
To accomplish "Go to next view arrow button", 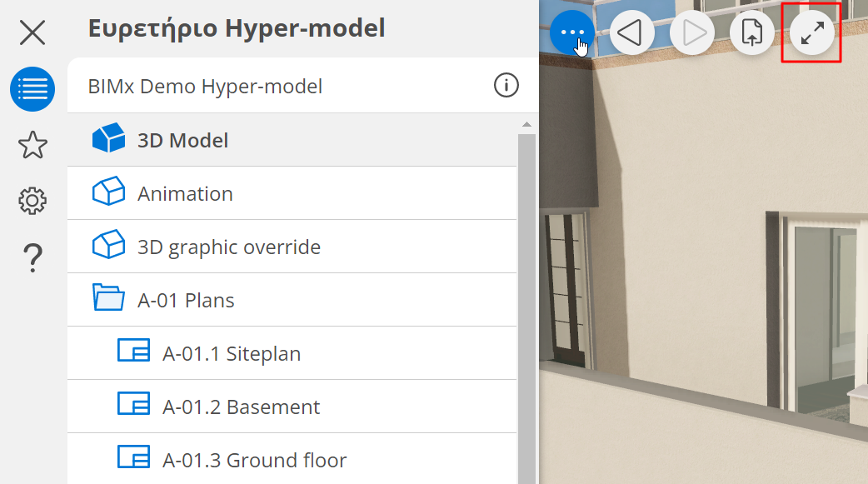I will click(692, 33).
